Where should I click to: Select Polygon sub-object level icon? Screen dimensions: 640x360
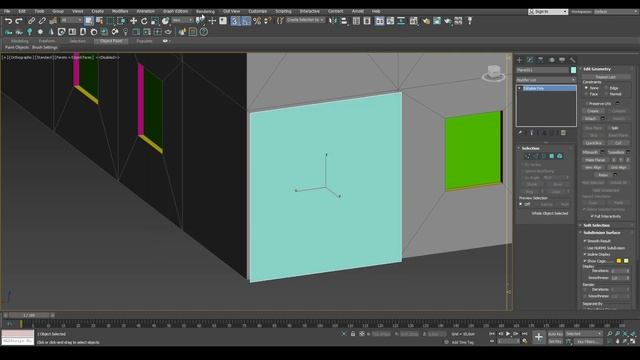(551, 156)
